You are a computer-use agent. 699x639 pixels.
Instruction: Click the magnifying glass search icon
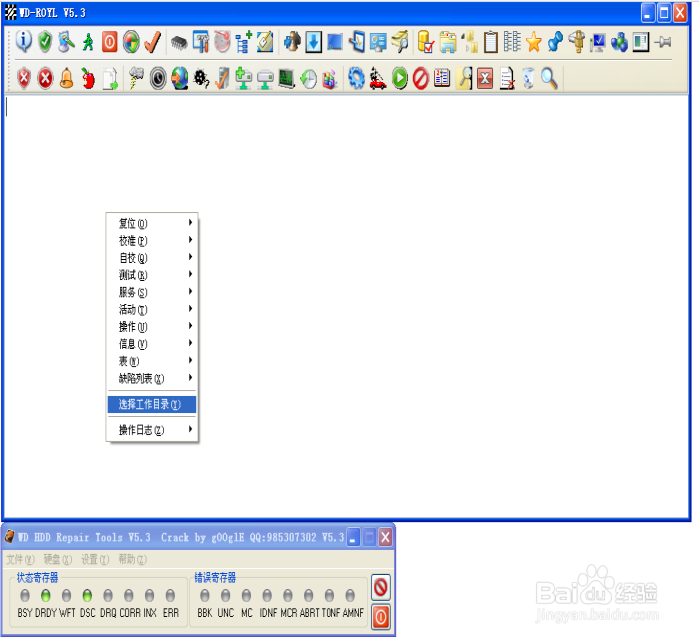tap(549, 78)
